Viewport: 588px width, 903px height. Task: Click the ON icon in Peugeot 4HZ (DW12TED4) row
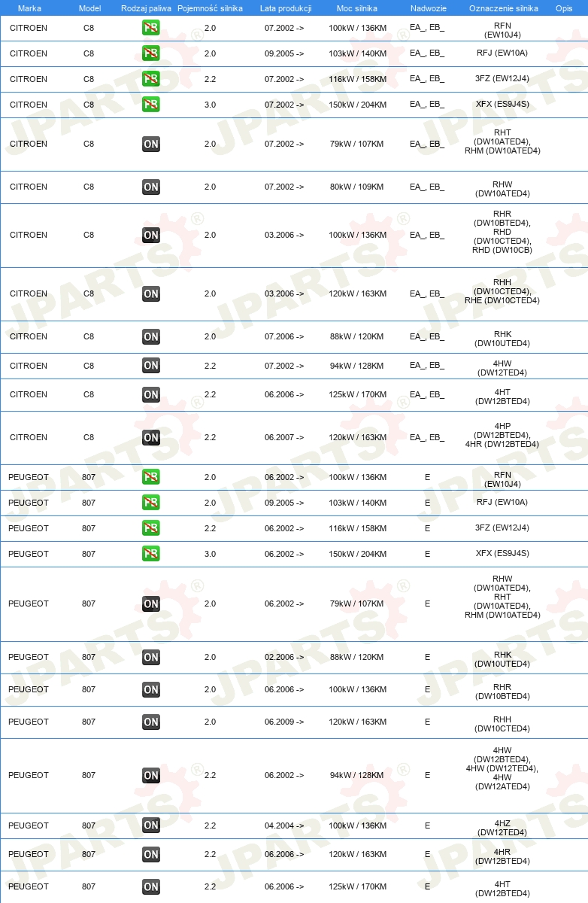[151, 825]
